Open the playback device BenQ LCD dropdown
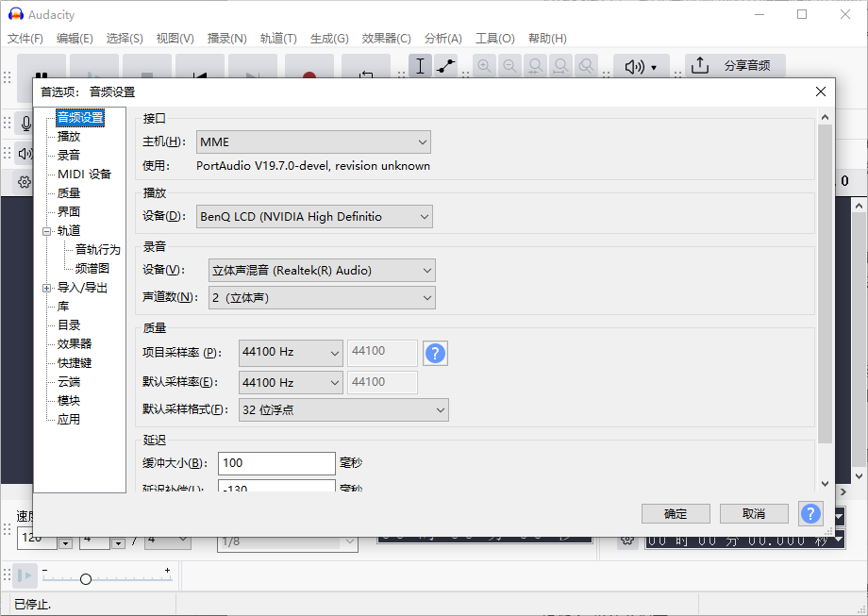The height and width of the screenshot is (616, 868). pos(314,217)
